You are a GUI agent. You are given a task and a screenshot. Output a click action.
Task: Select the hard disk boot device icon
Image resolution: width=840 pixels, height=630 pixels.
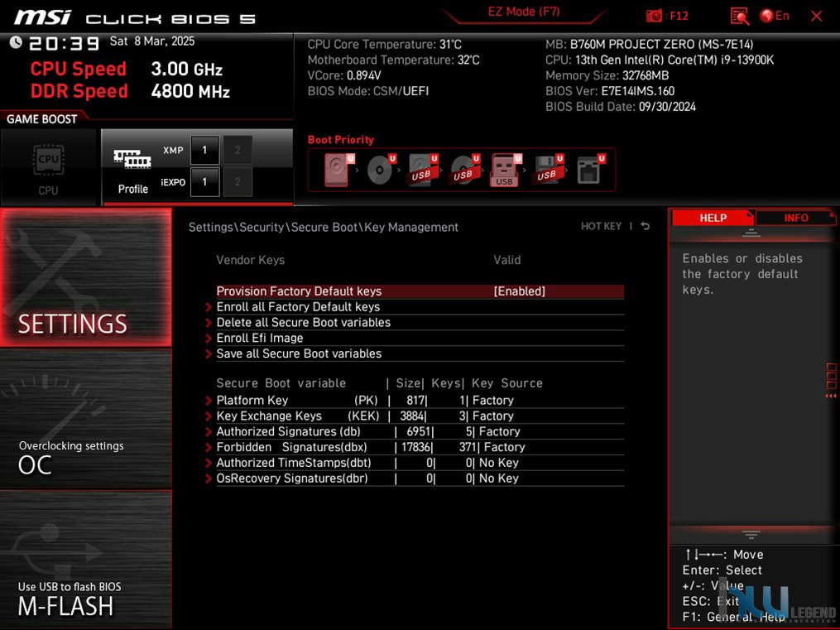coord(337,170)
